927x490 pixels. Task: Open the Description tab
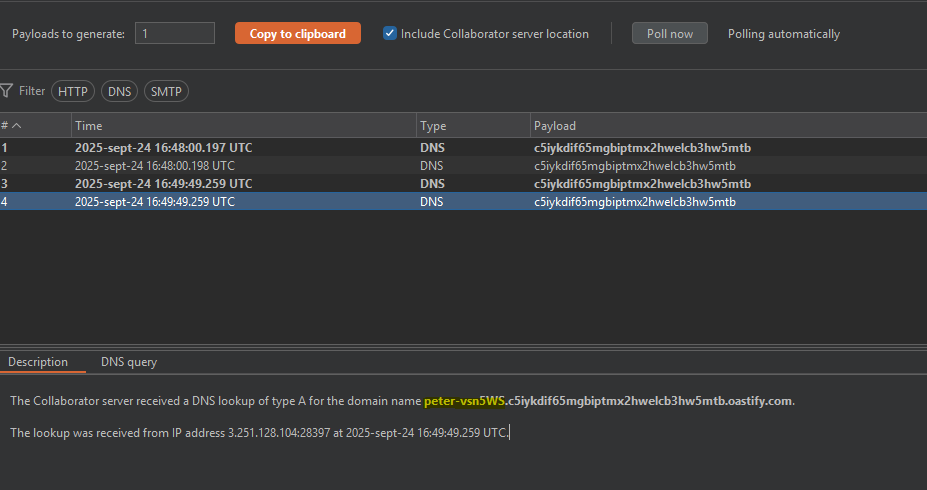tap(39, 362)
